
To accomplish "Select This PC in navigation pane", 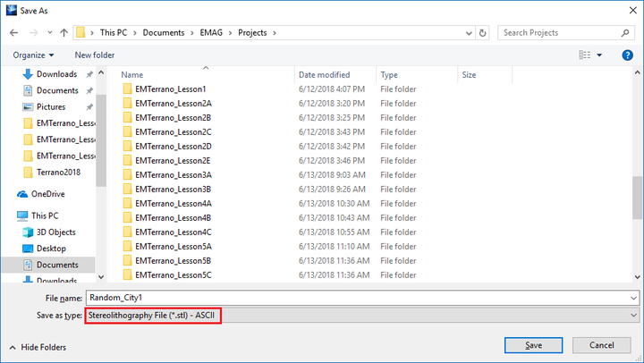I will [45, 216].
